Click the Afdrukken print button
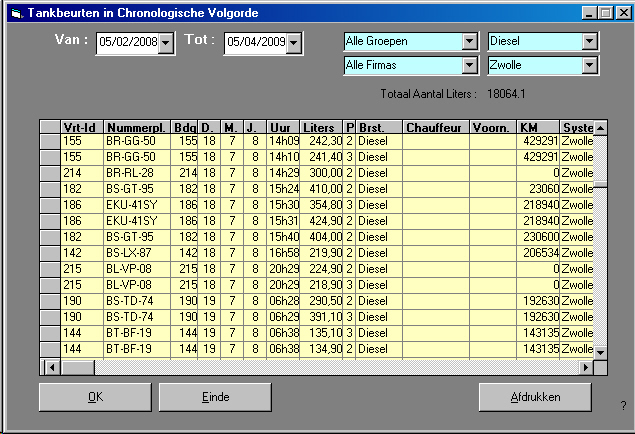Viewport: 635px width, 434px height. coord(535,397)
